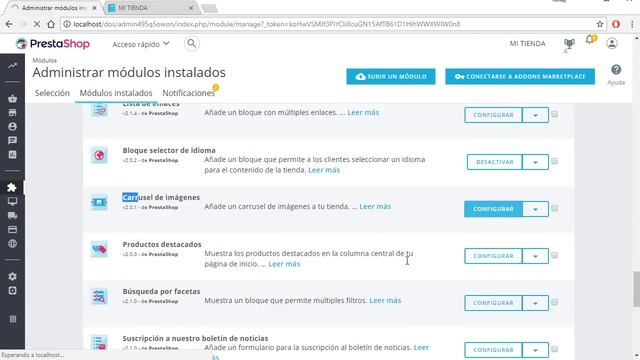Switch to the Notificaciones tab
This screenshot has width=640, height=360.
point(189,93)
